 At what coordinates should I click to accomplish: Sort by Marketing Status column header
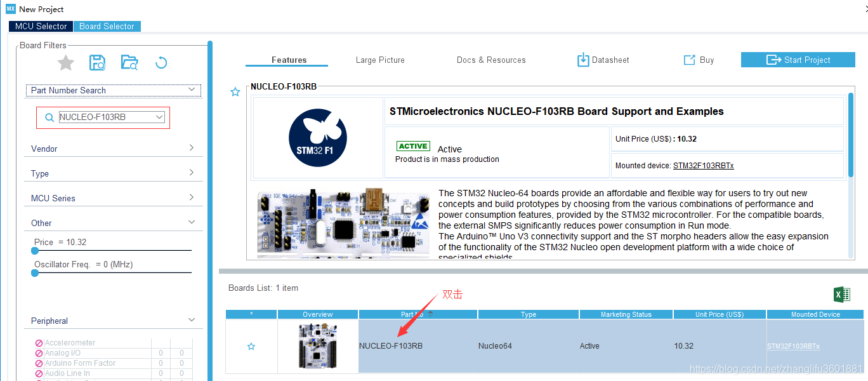pos(626,314)
